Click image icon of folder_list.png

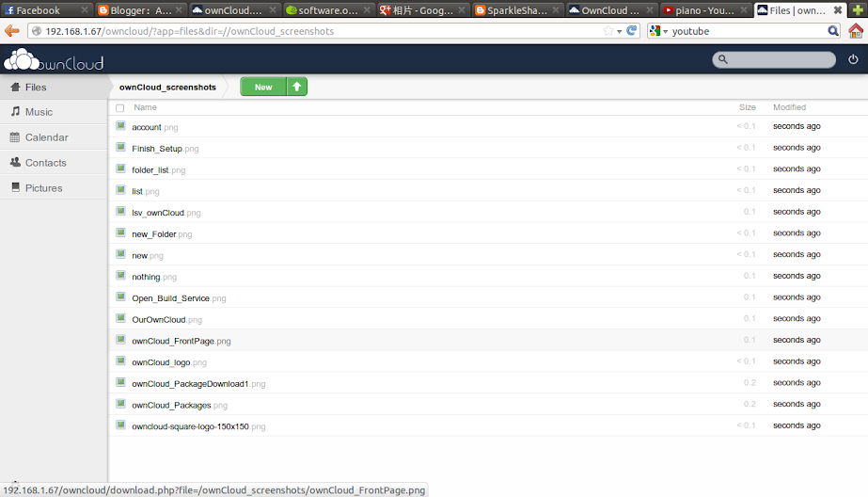(120, 168)
